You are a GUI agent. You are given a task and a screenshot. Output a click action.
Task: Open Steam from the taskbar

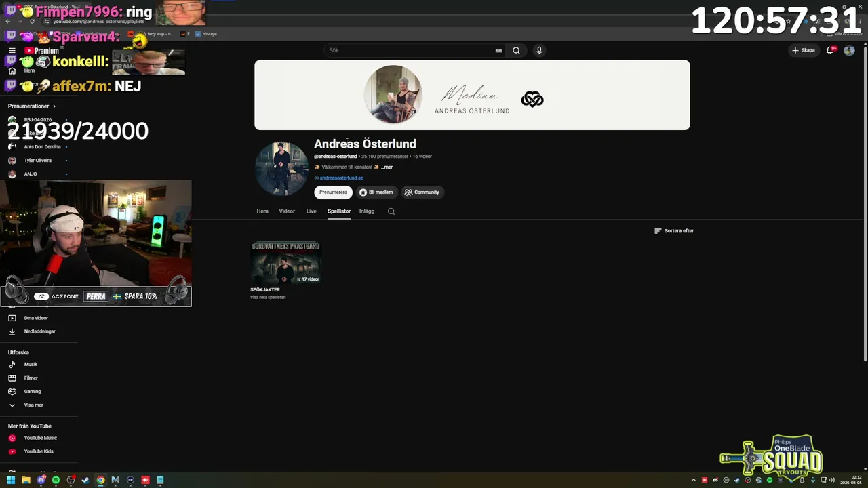[85, 480]
